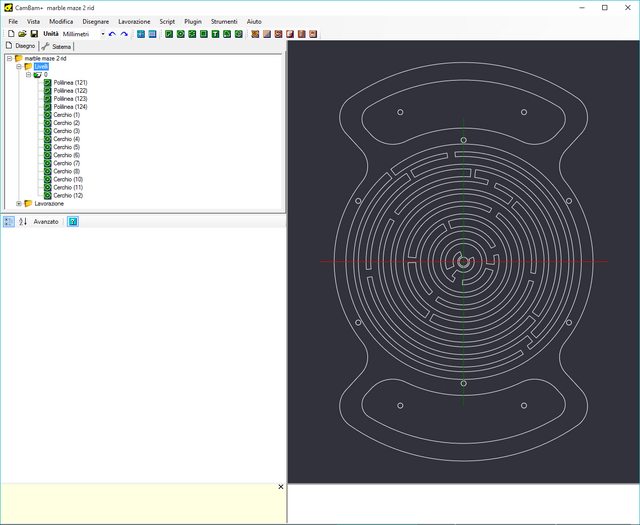Click the New file icon
This screenshot has height=525, width=640.
coord(9,34)
